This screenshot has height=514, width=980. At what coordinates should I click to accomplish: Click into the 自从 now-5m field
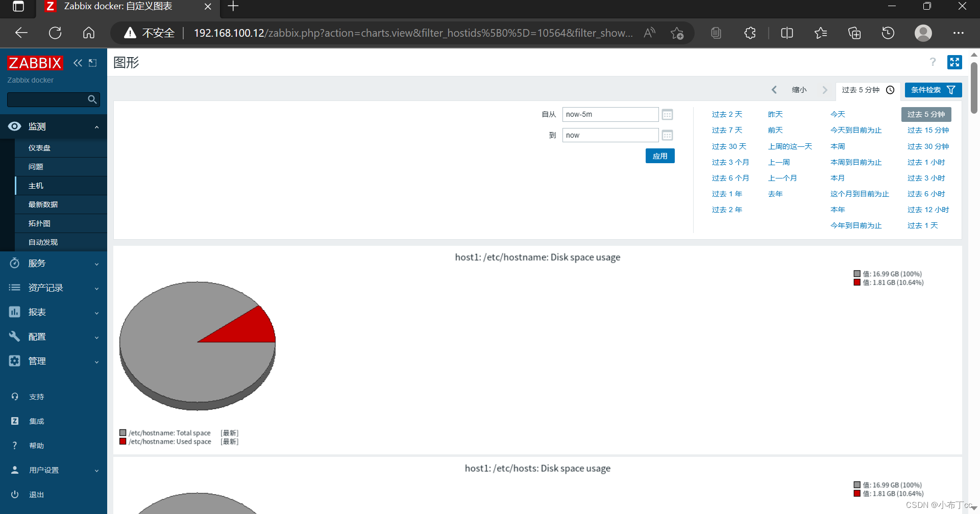click(x=610, y=114)
